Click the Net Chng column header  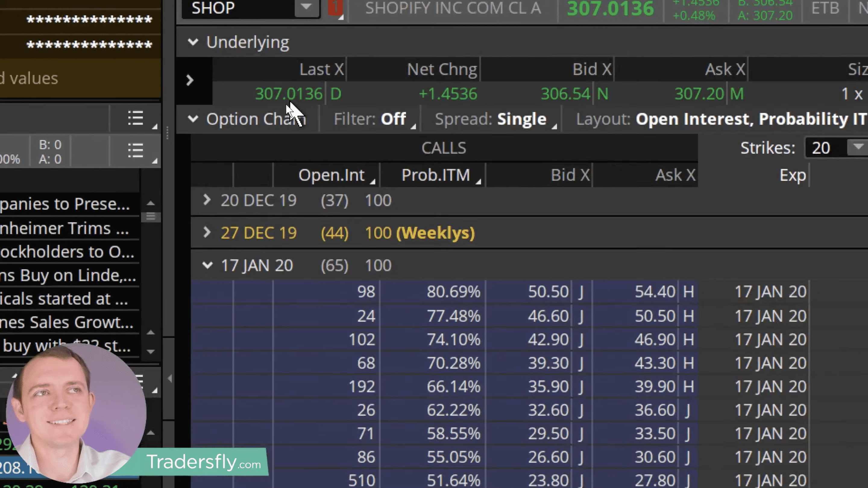tap(442, 69)
